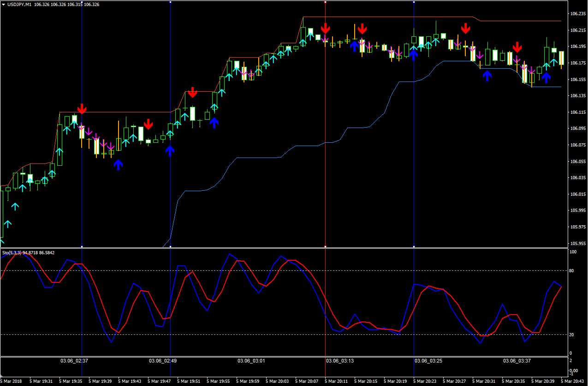Click the 0.00 value in bottom sub-window scale
588x386 pixels.
574,370
